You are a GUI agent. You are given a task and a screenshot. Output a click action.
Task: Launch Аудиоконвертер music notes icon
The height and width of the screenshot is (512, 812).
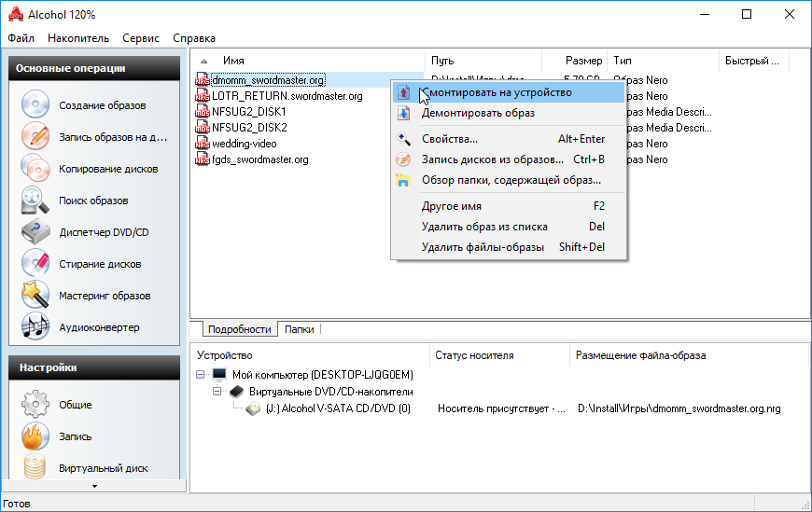point(35,327)
